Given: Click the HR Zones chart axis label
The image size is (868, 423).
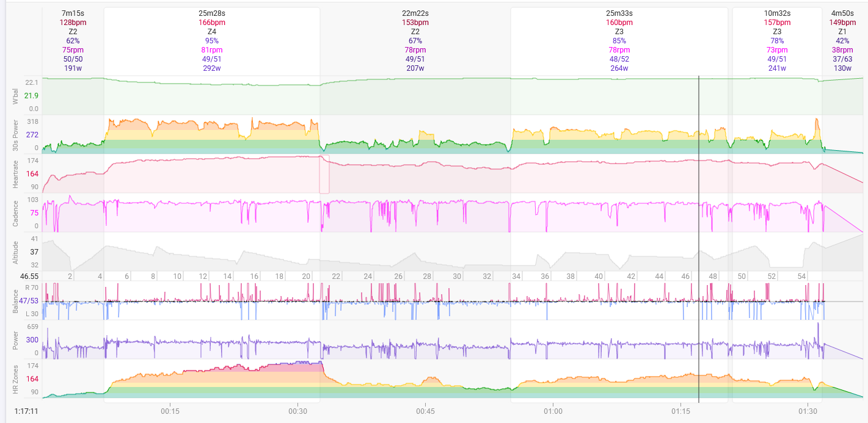Looking at the screenshot, I should 16,380.
